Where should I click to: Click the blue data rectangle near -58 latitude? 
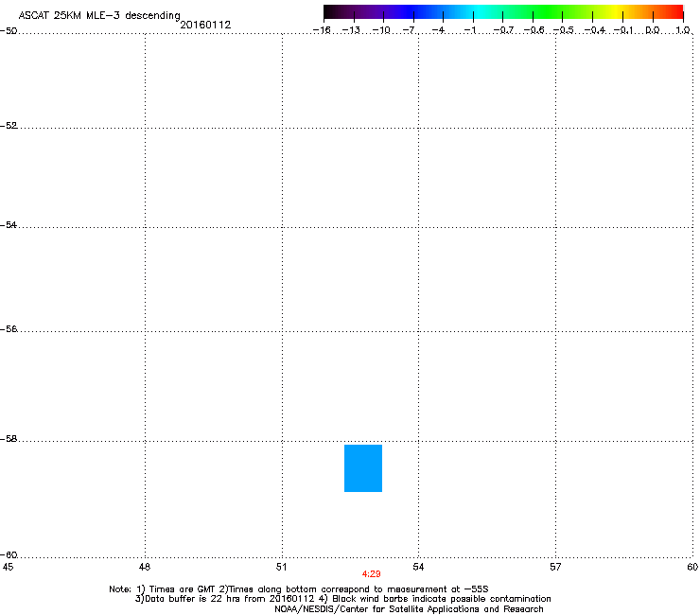pos(363,468)
